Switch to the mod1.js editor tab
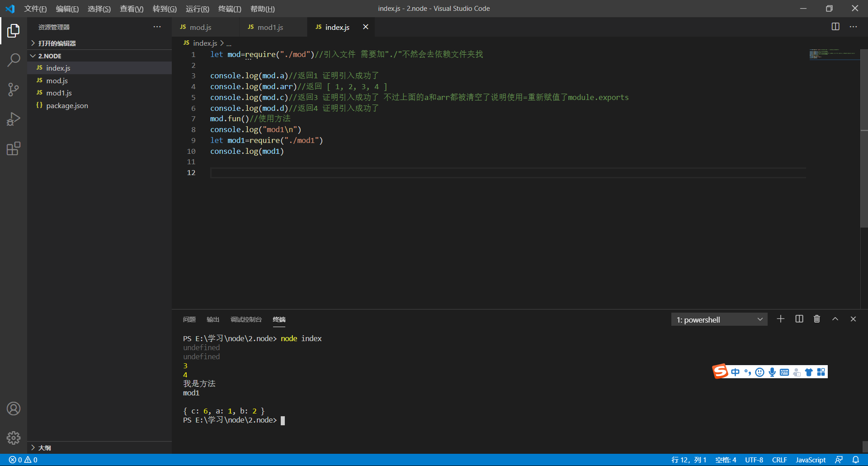The width and height of the screenshot is (868, 466). tap(274, 27)
